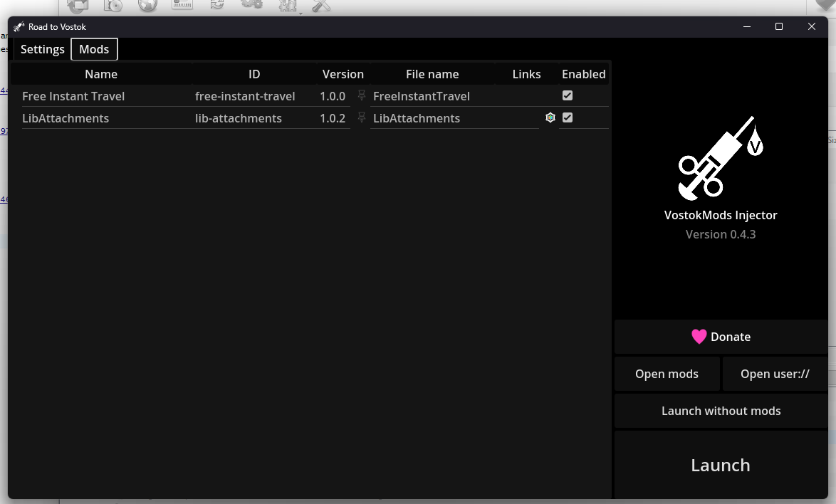Screen dimensions: 836x504
Task: Expand the puzzle icon dropdown arrow behind window
Action: click(x=301, y=12)
